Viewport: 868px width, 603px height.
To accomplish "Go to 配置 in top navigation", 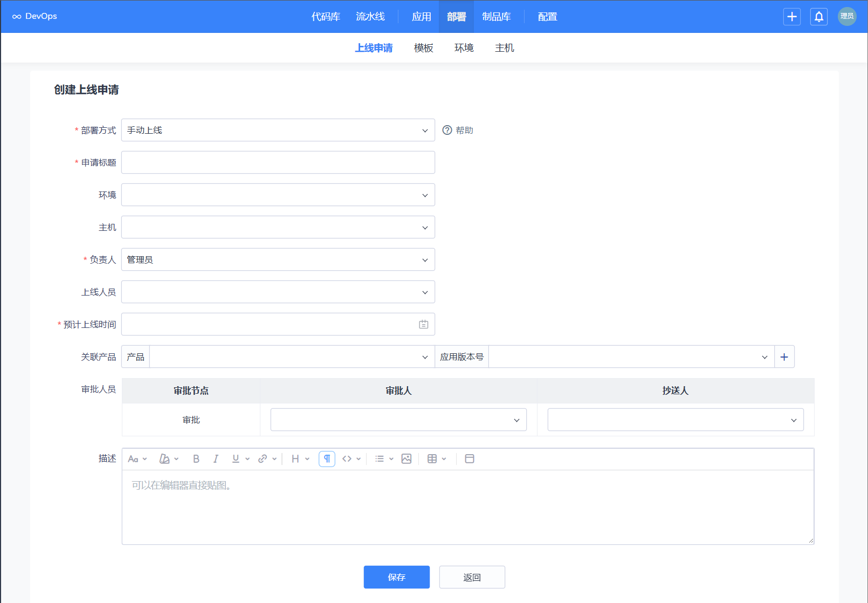I will (x=548, y=17).
